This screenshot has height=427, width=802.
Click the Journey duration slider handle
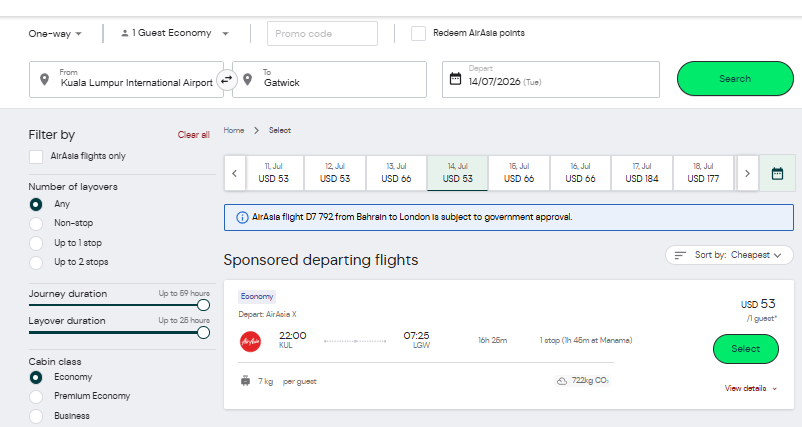(204, 305)
